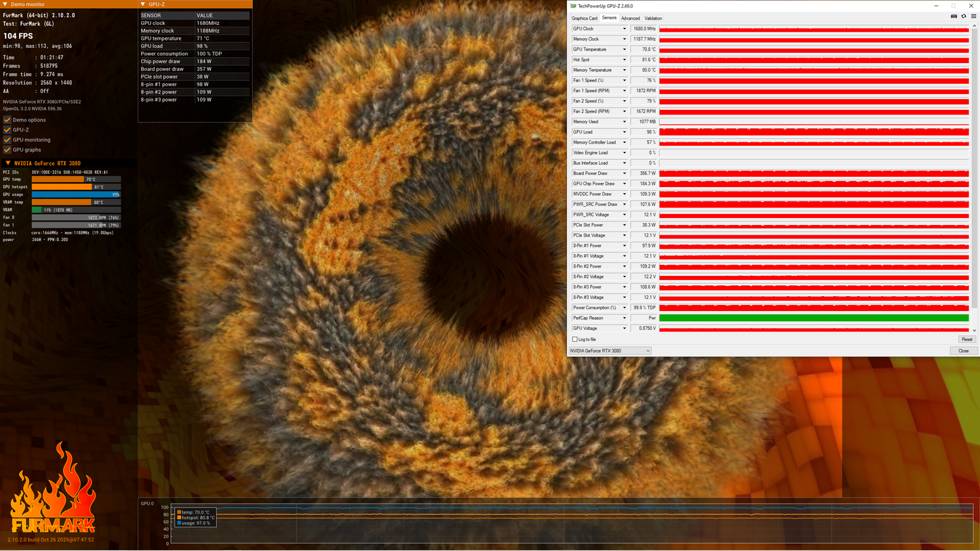This screenshot has height=551, width=980.
Task: Click the graph legend usage 97.0 % entry
Action: [194, 523]
